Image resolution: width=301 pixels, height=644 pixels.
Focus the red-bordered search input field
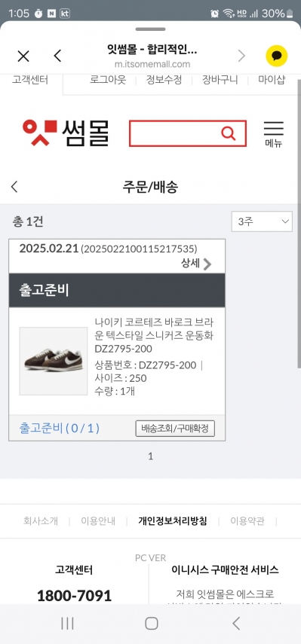tap(174, 133)
